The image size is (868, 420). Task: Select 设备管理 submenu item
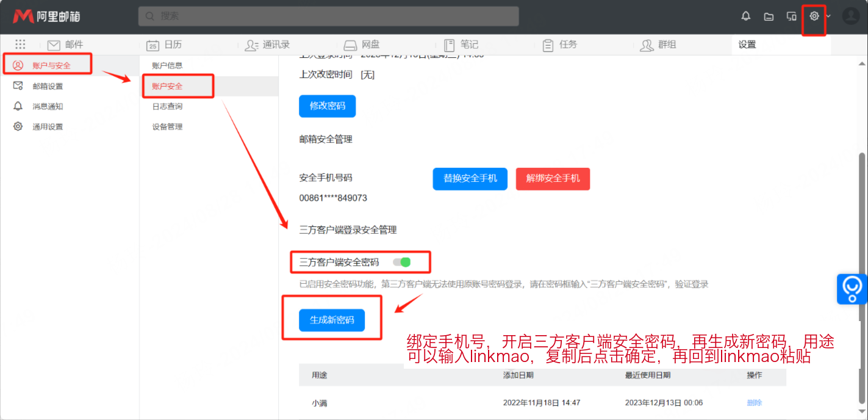[x=167, y=127]
